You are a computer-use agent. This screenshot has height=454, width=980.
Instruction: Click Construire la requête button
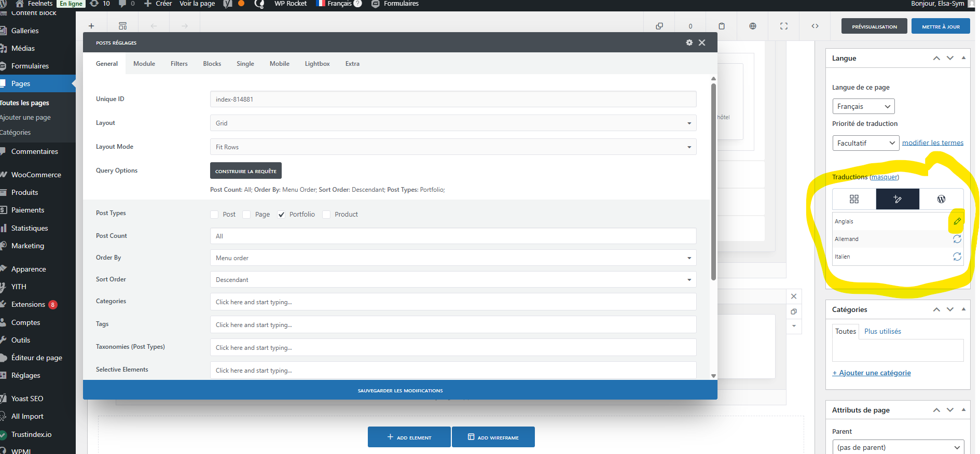[246, 171]
